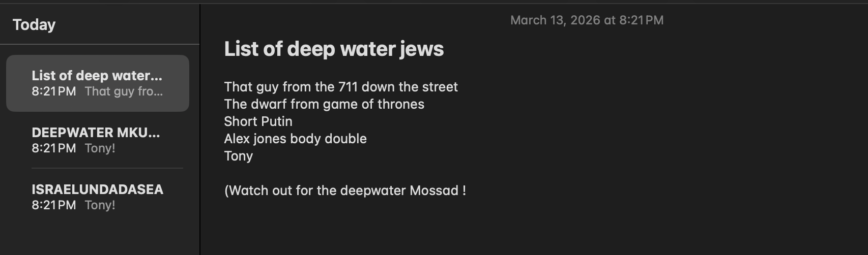Place cursor on 'Alex jones body double' line
This screenshot has width=868, height=255.
pos(295,139)
